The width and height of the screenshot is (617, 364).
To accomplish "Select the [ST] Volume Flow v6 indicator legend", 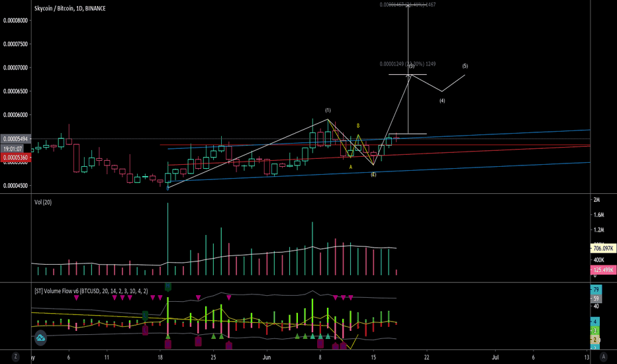I will (x=91, y=291).
